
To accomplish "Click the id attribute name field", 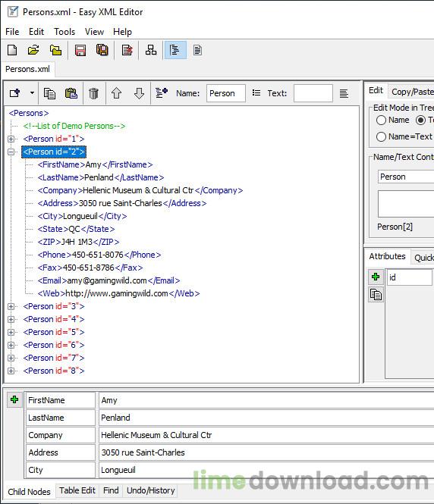I will point(409,277).
